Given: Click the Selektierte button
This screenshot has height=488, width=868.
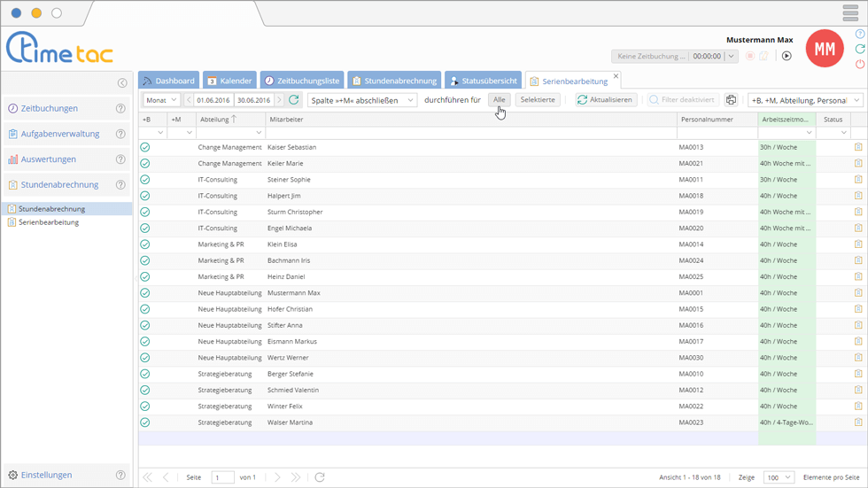Looking at the screenshot, I should 538,100.
